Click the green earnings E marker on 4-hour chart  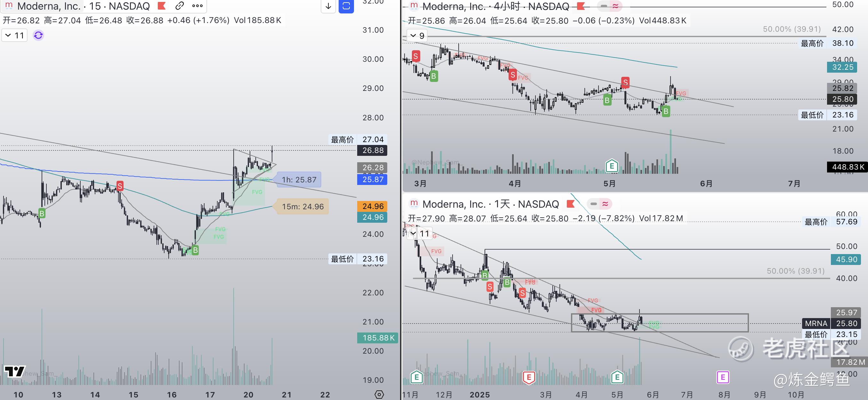612,166
